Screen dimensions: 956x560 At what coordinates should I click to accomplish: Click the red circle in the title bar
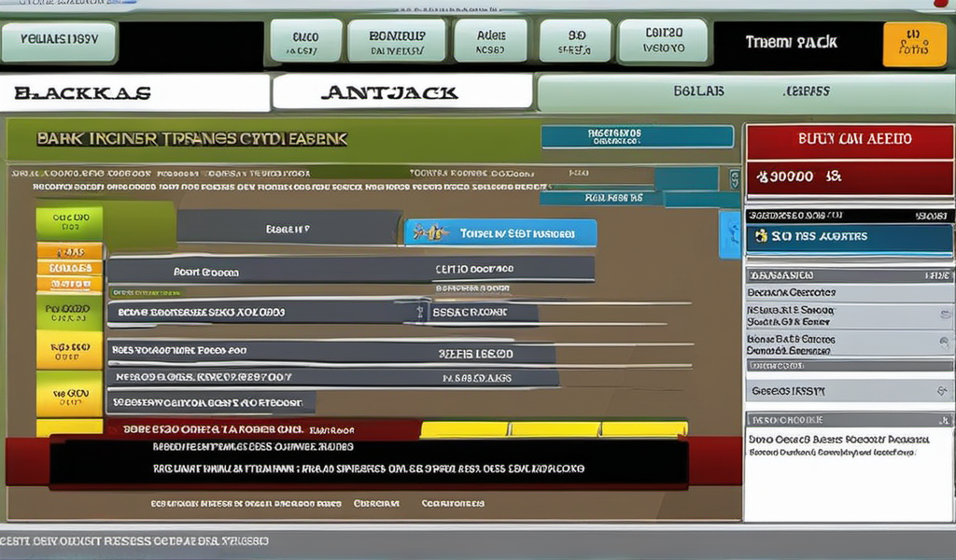(x=940, y=5)
